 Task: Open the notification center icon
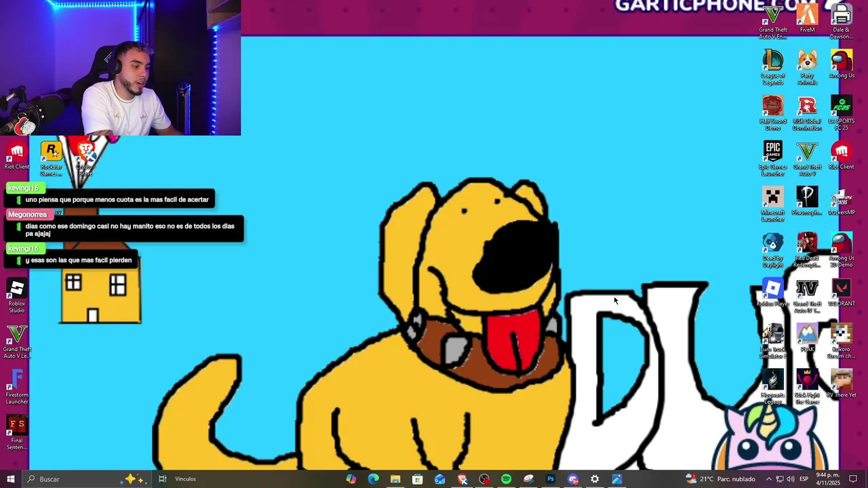coord(853,479)
